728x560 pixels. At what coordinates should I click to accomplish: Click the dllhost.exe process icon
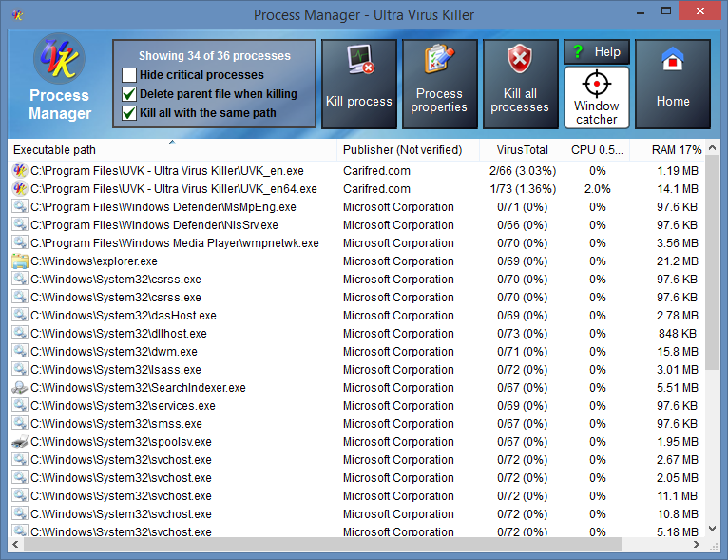click(x=20, y=334)
